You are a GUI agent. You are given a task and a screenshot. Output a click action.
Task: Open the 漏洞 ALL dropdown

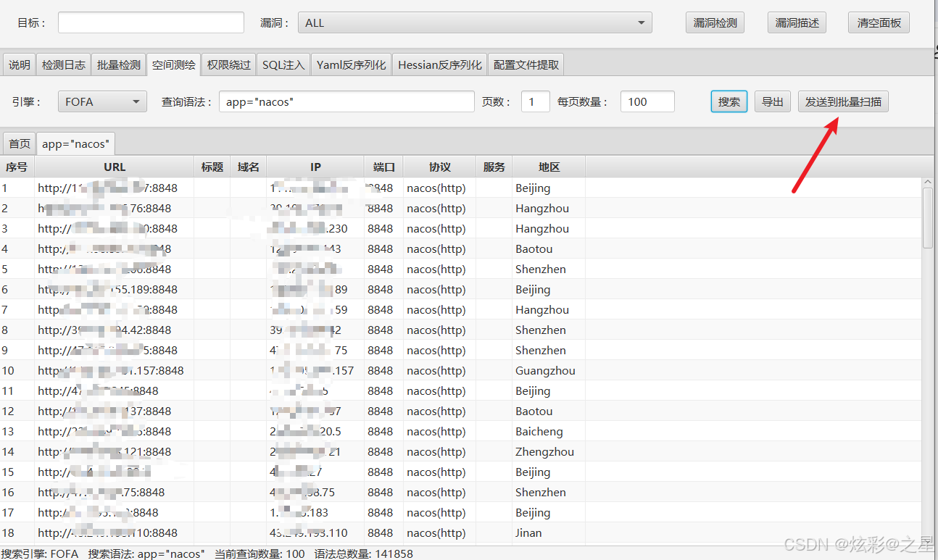[475, 22]
